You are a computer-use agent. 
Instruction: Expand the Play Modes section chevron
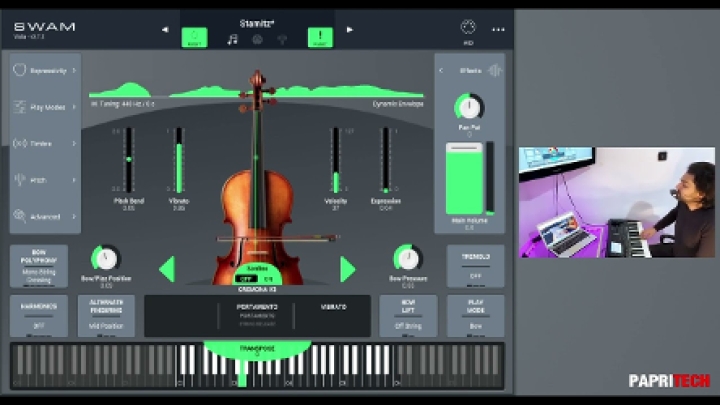click(x=74, y=107)
